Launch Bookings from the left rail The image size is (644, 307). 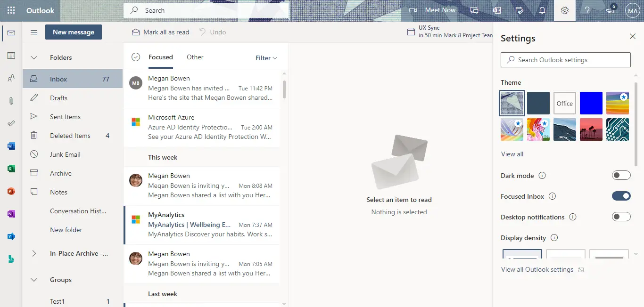[11, 259]
